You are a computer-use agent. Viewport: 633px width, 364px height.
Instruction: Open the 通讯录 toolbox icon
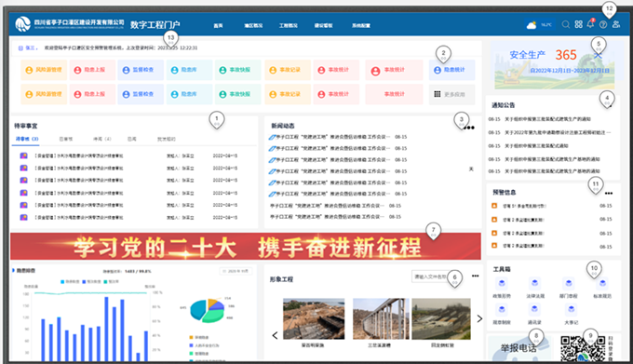point(534,314)
